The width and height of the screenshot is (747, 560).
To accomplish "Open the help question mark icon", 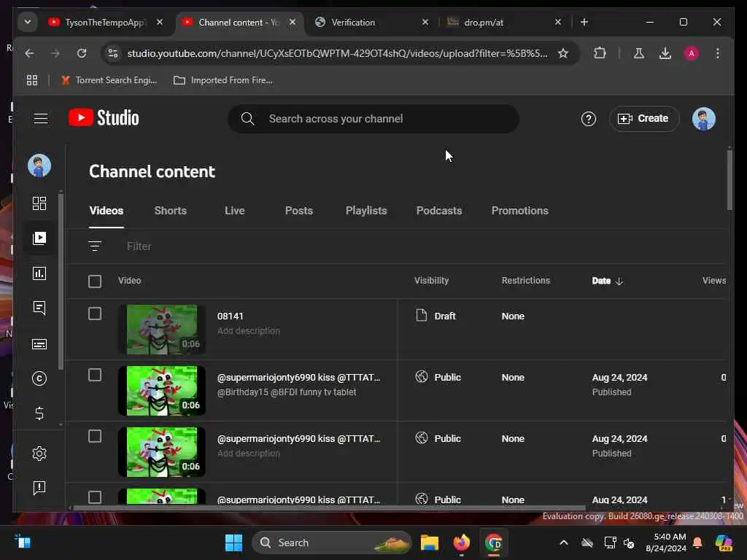I will coord(589,119).
